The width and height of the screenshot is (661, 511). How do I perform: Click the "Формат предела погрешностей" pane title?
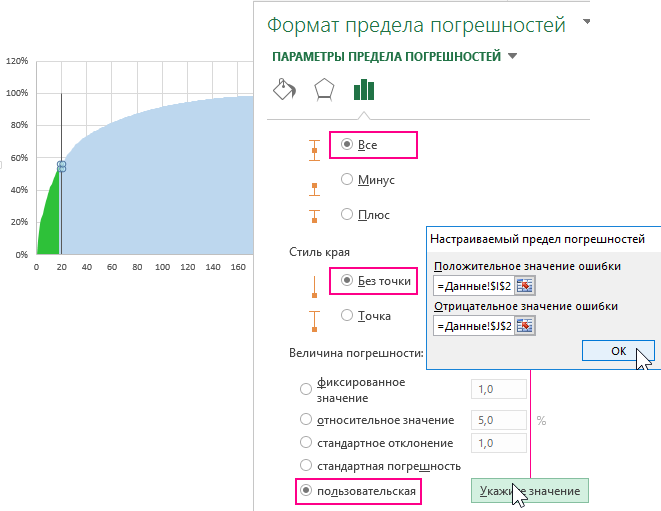pyautogui.click(x=416, y=25)
